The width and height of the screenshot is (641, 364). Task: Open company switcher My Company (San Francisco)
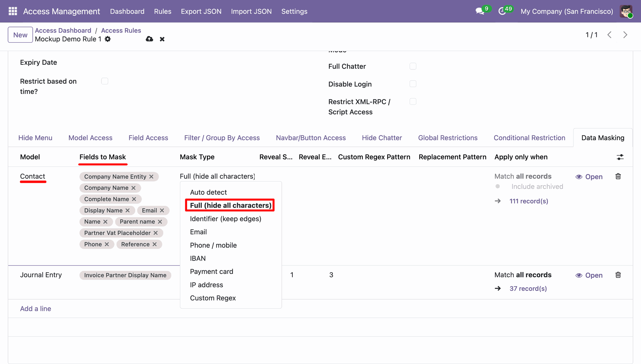[x=567, y=11]
